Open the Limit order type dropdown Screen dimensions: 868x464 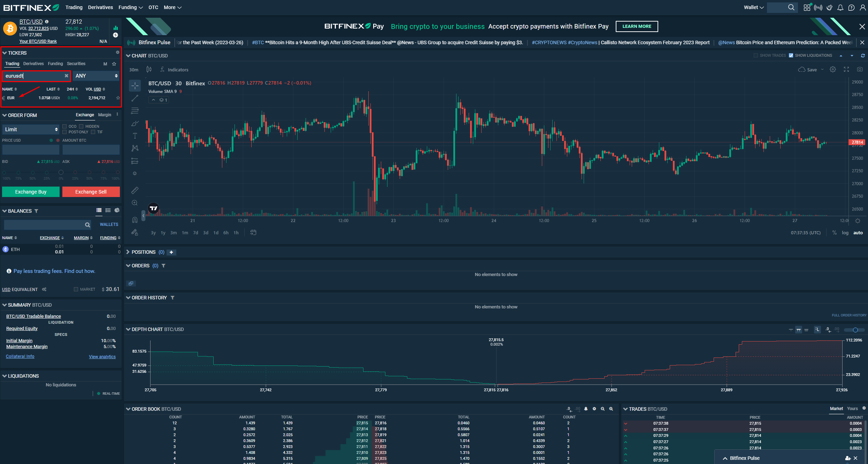[31, 129]
